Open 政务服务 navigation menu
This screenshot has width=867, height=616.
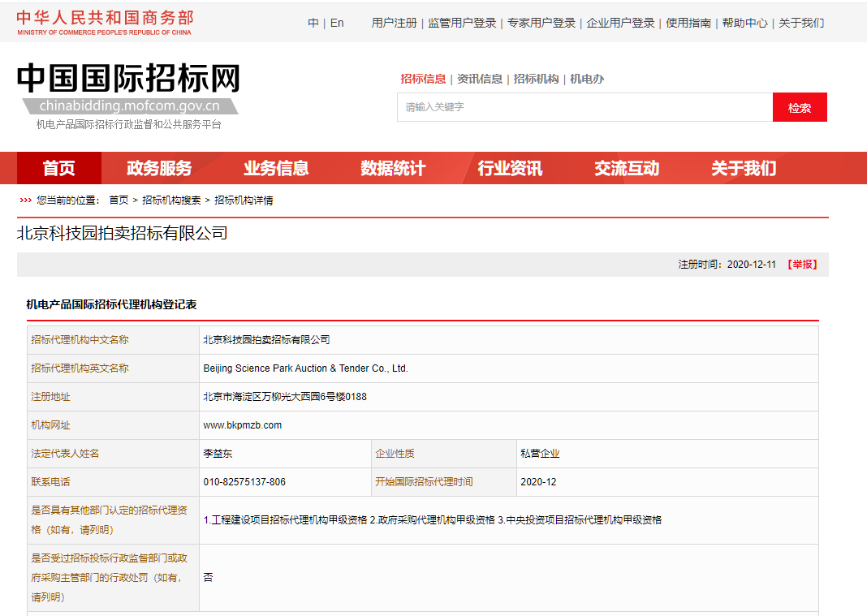[159, 168]
